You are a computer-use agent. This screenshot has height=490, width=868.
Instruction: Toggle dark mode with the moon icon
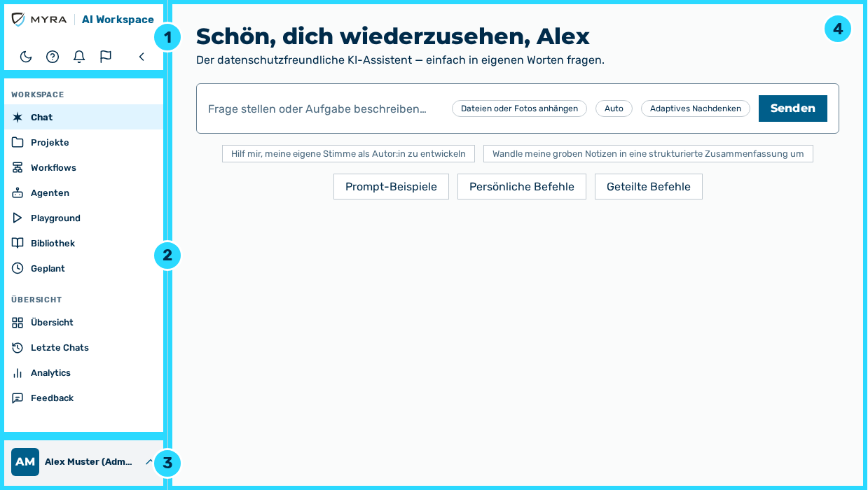pyautogui.click(x=26, y=57)
